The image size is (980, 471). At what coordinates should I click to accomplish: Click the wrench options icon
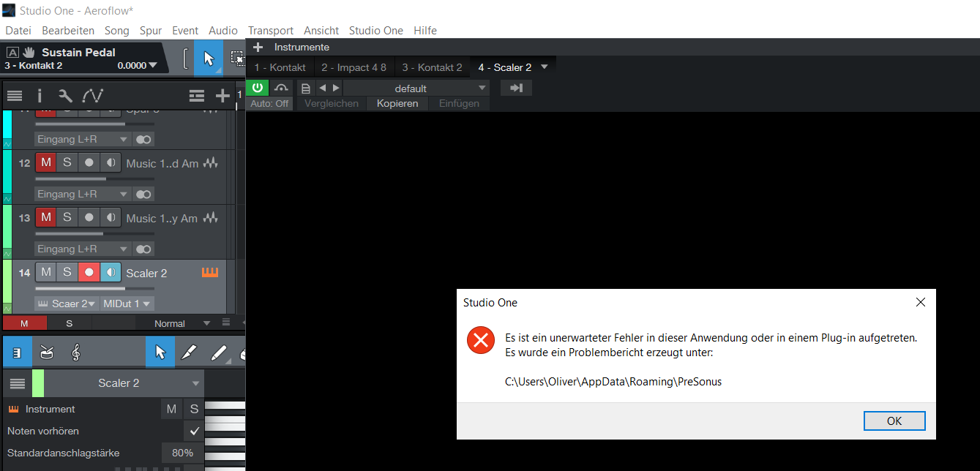65,96
